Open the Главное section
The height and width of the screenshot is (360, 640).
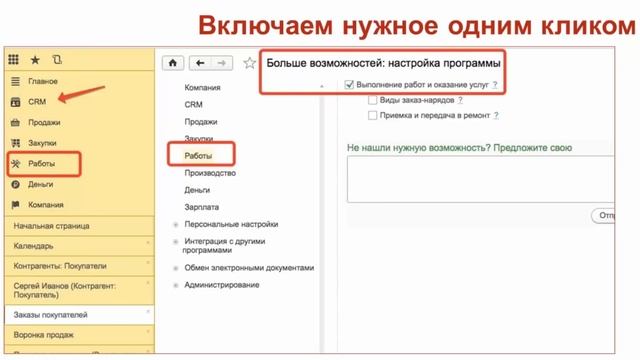click(x=43, y=81)
